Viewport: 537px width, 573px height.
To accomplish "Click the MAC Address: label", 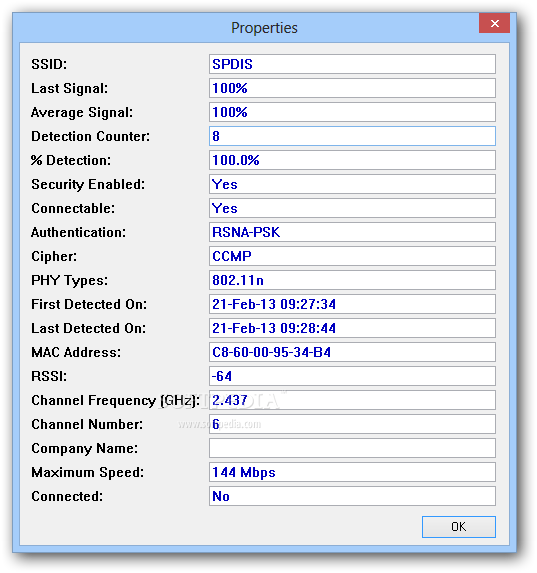I will 76,352.
